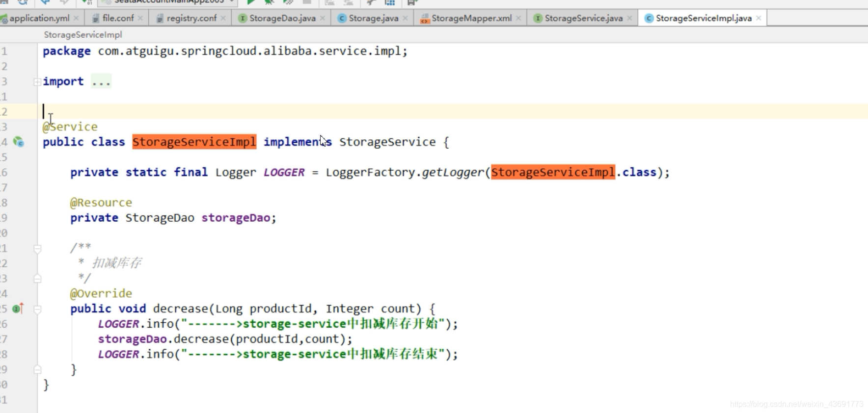The height and width of the screenshot is (413, 868).
Task: Open the file.conf editor tab
Action: click(x=118, y=18)
